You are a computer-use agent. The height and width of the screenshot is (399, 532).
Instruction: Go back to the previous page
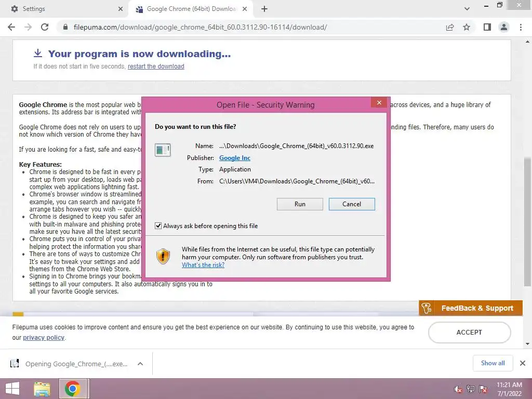[x=11, y=27]
